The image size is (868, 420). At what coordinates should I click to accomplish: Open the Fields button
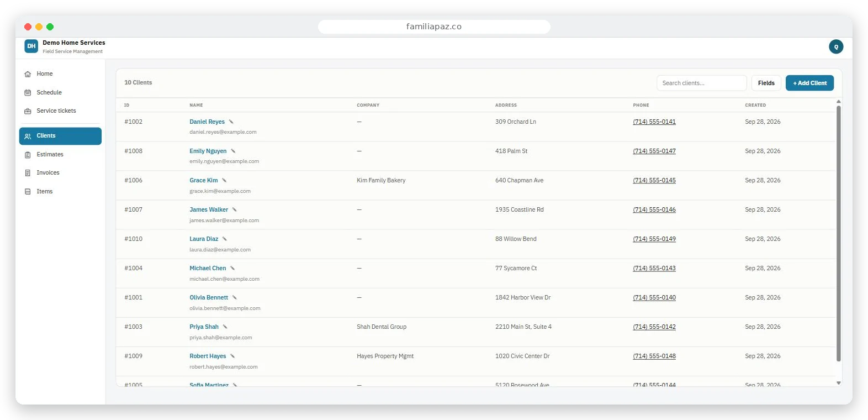[x=766, y=83]
